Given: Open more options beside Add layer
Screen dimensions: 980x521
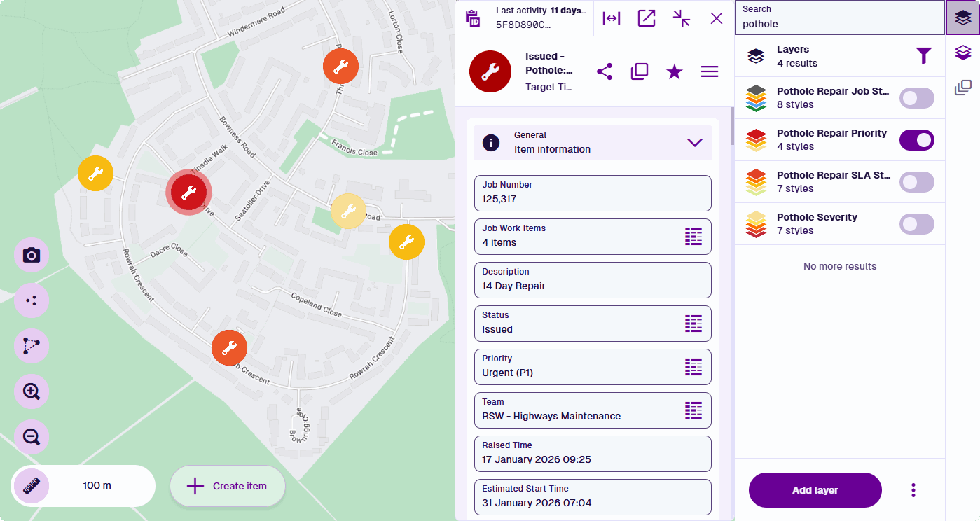Looking at the screenshot, I should (913, 490).
